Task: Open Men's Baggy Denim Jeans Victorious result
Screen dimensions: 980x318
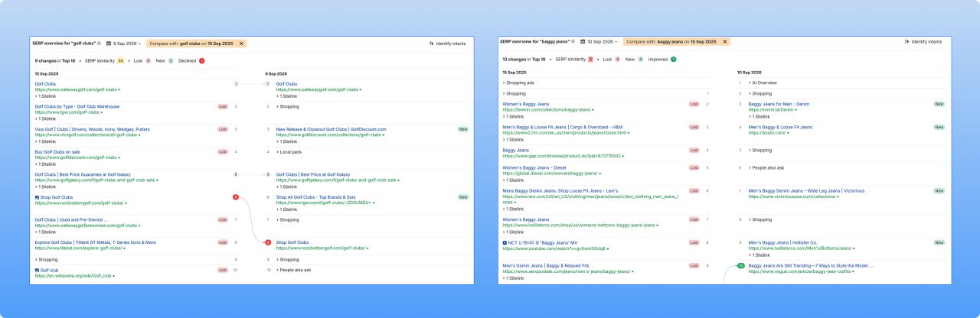Action: point(806,190)
